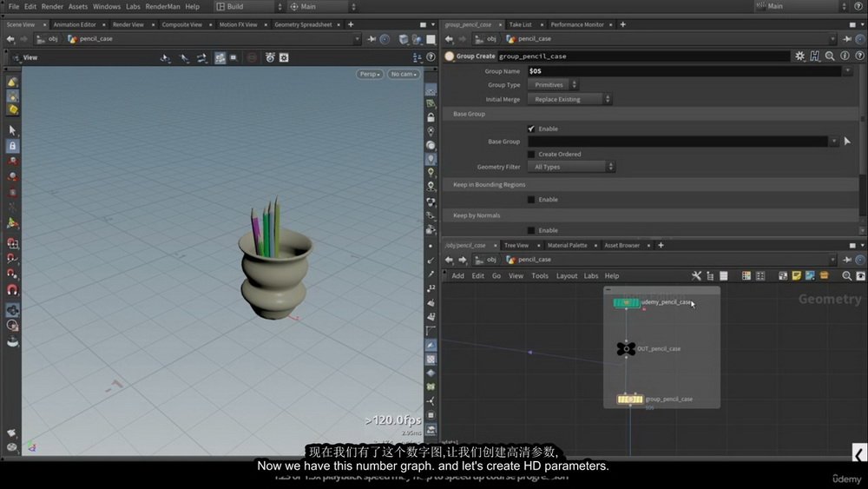Image resolution: width=868 pixels, height=489 pixels.
Task: Go back in scene view path
Action: pyautogui.click(x=10, y=39)
